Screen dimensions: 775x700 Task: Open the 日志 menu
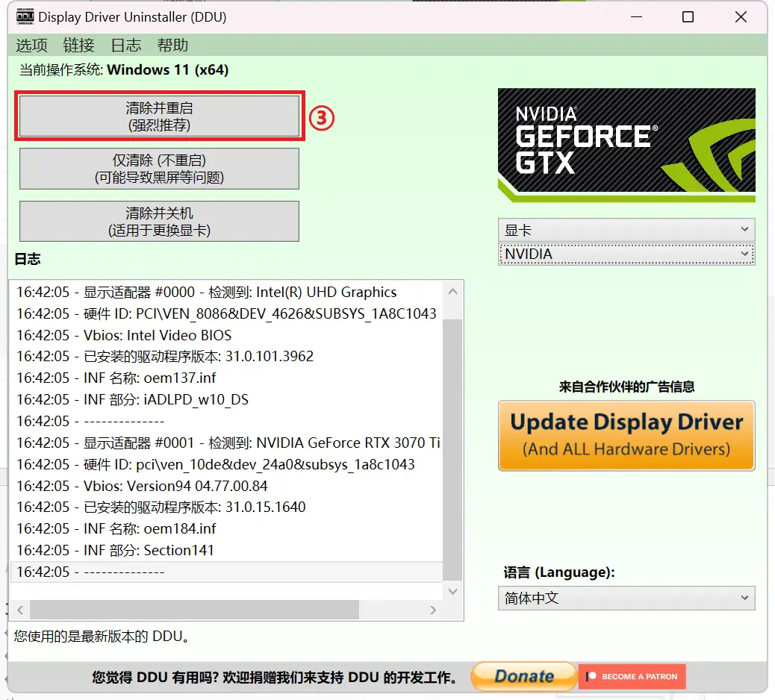(125, 46)
